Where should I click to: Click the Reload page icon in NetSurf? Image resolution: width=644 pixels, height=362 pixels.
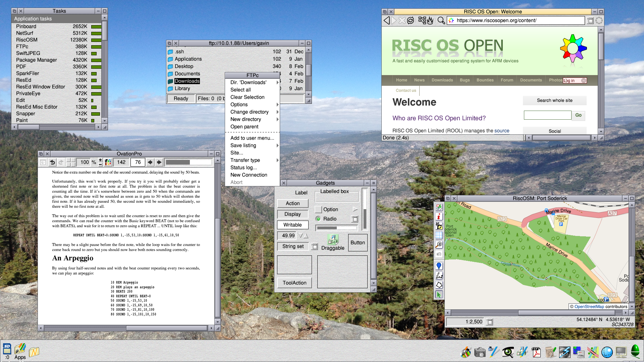pyautogui.click(x=410, y=20)
